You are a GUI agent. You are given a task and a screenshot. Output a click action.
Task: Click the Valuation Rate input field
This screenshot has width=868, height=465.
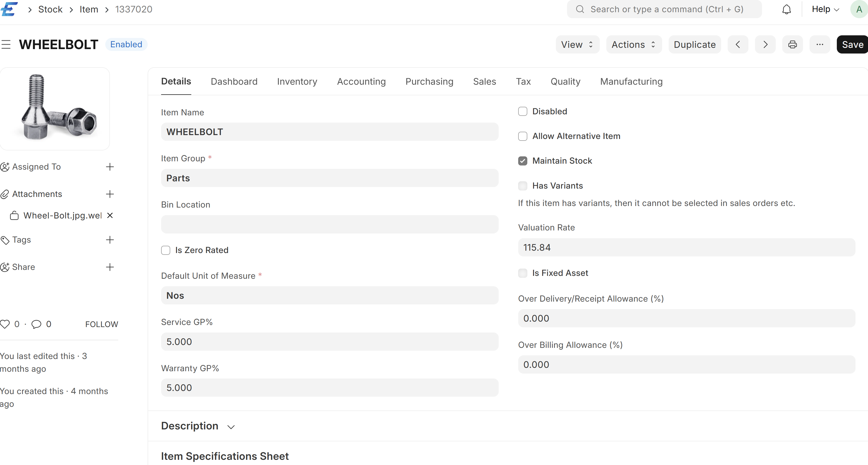(686, 248)
